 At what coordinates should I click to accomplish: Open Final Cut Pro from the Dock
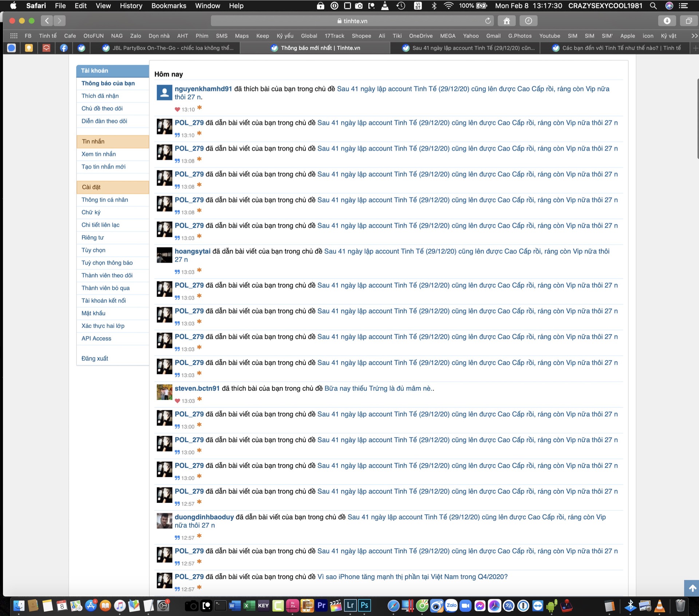336,606
